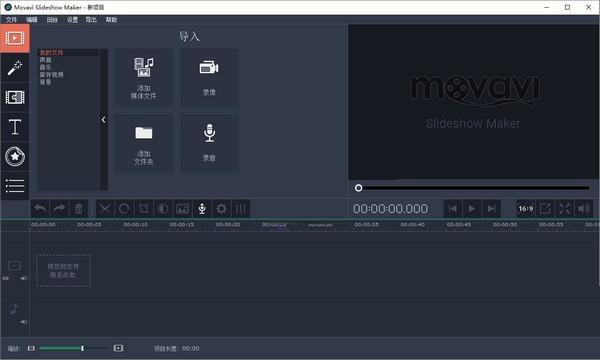Open the Stickers star tab

[15, 156]
